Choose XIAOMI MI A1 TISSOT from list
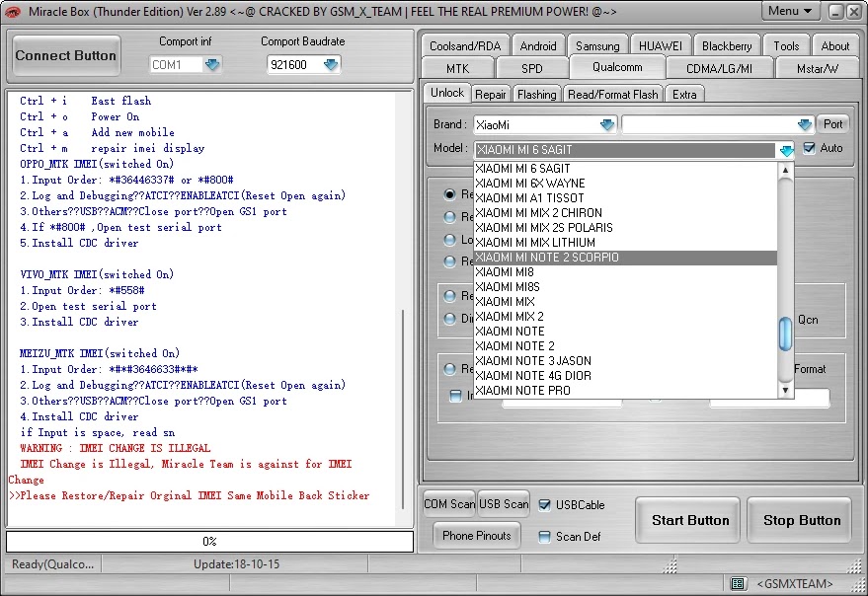The width and height of the screenshot is (868, 596). coord(625,198)
